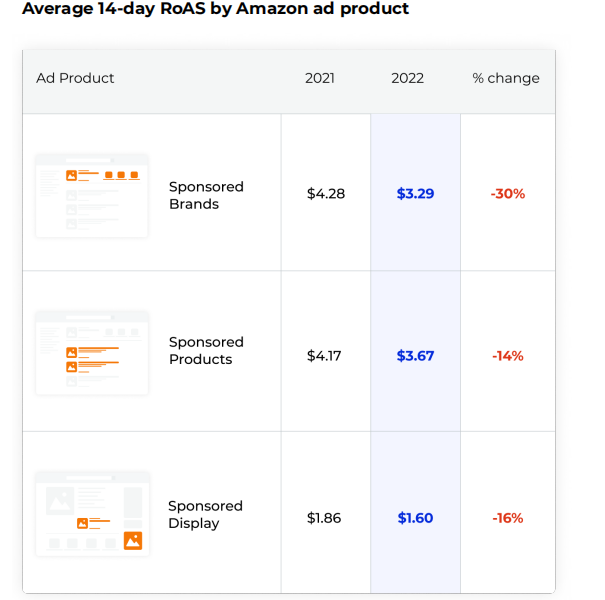Click the $1.86 Sponsored Display 2021 value
605x600 pixels.
[x=324, y=518]
